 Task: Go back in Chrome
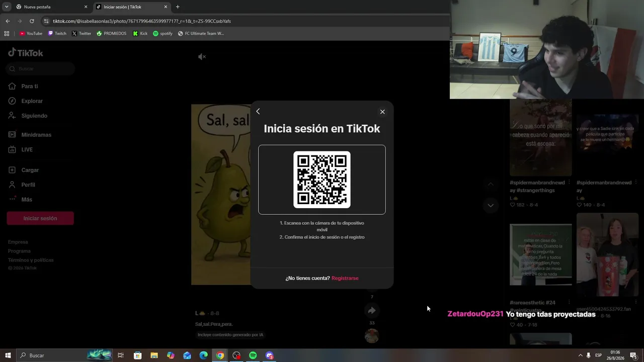8,21
